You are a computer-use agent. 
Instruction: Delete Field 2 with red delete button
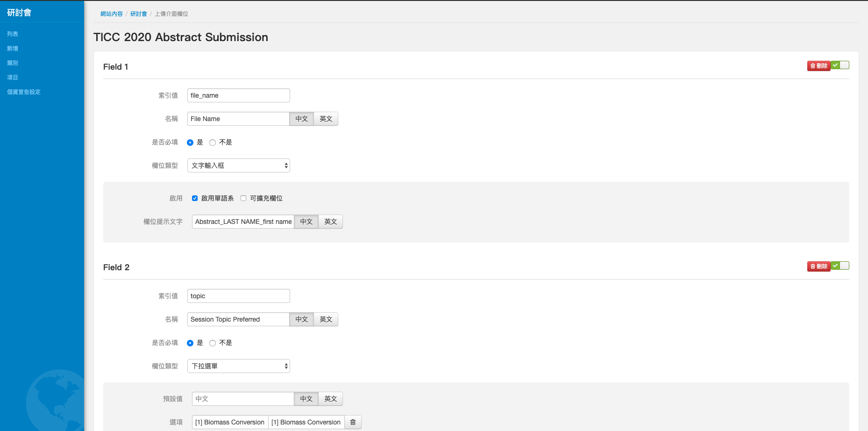coord(818,266)
